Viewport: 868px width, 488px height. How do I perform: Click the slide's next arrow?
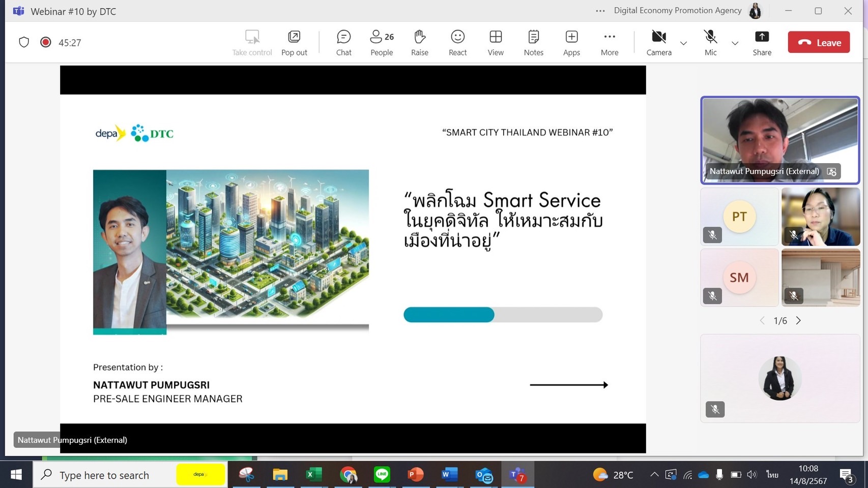point(569,385)
